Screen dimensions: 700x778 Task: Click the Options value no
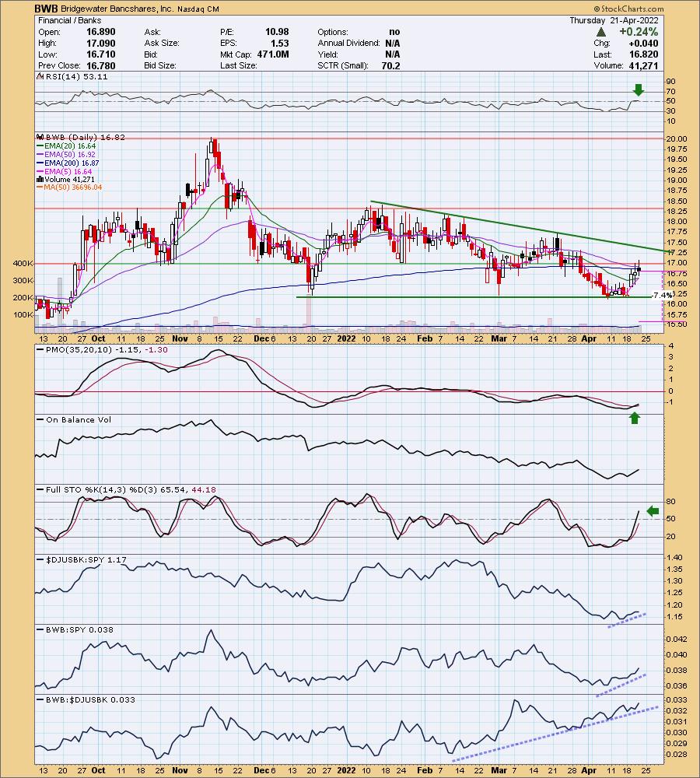tap(395, 32)
